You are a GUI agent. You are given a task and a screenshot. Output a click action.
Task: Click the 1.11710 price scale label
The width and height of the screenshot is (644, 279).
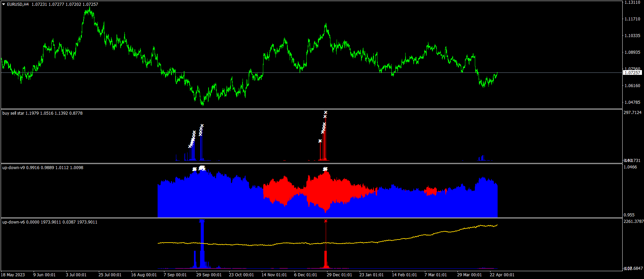point(632,19)
